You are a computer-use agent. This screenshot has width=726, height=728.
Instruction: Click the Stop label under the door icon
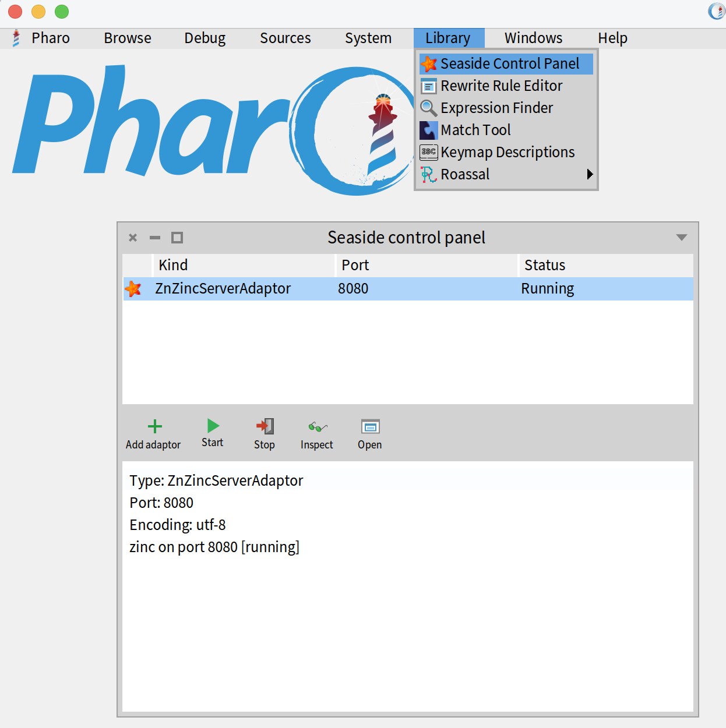pos(265,445)
